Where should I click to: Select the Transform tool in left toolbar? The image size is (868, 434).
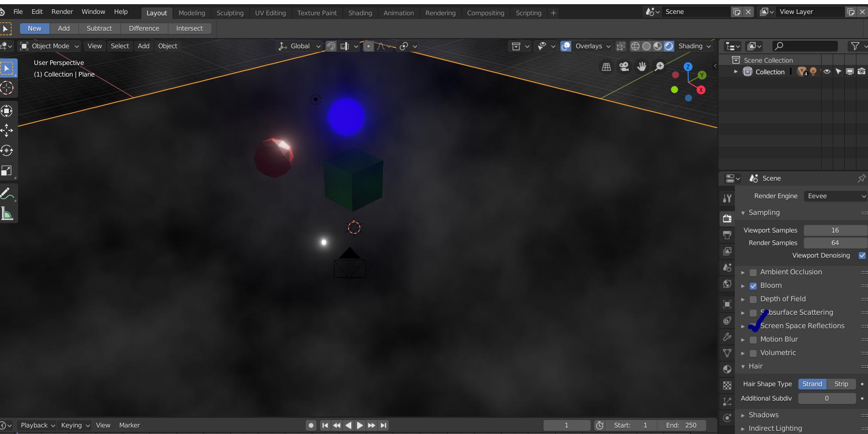[x=7, y=110]
